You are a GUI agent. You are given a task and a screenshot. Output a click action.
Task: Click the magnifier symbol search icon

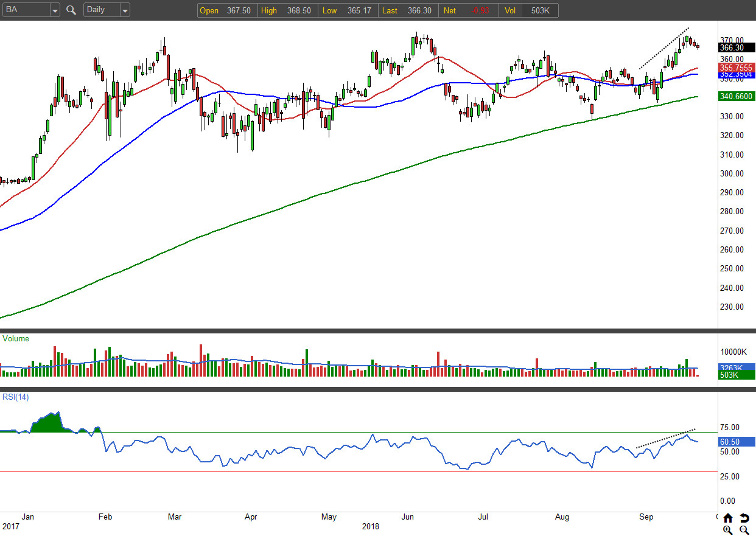click(71, 10)
